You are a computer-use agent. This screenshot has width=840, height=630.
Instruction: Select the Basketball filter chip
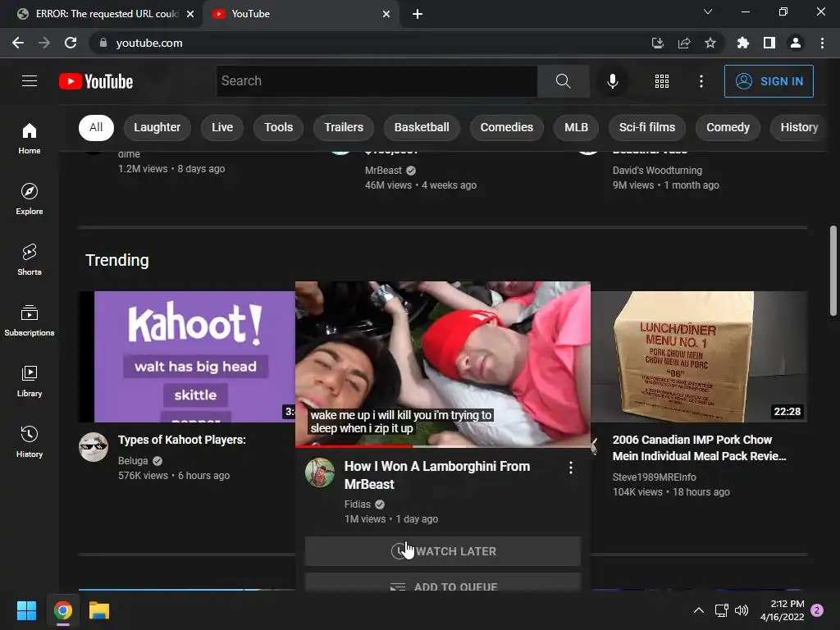(x=422, y=127)
